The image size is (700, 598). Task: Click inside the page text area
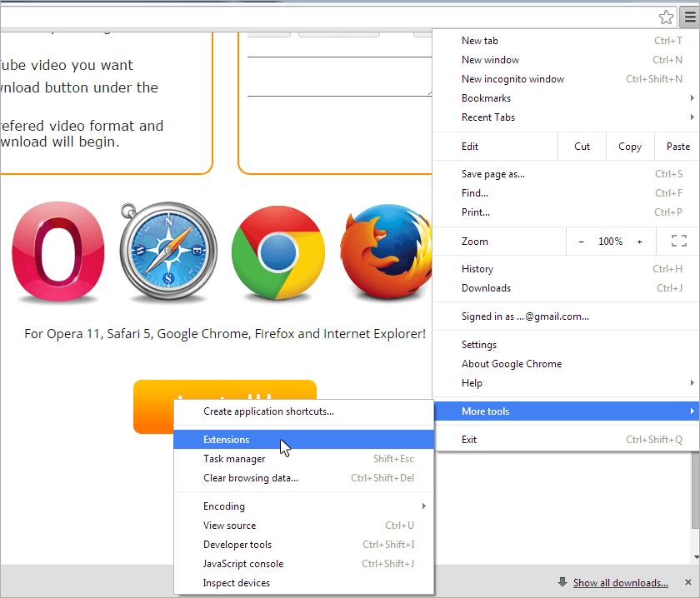click(339, 77)
